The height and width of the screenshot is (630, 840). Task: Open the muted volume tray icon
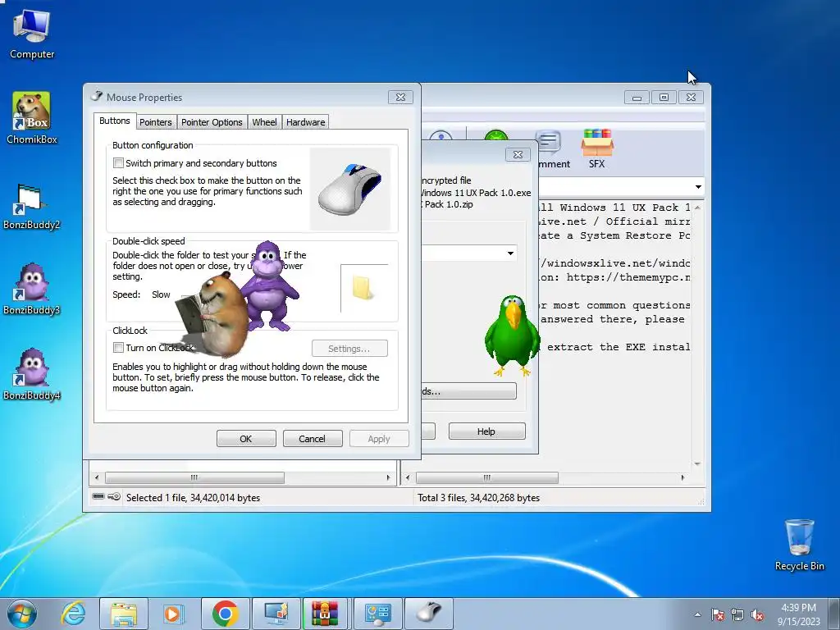pyautogui.click(x=757, y=615)
